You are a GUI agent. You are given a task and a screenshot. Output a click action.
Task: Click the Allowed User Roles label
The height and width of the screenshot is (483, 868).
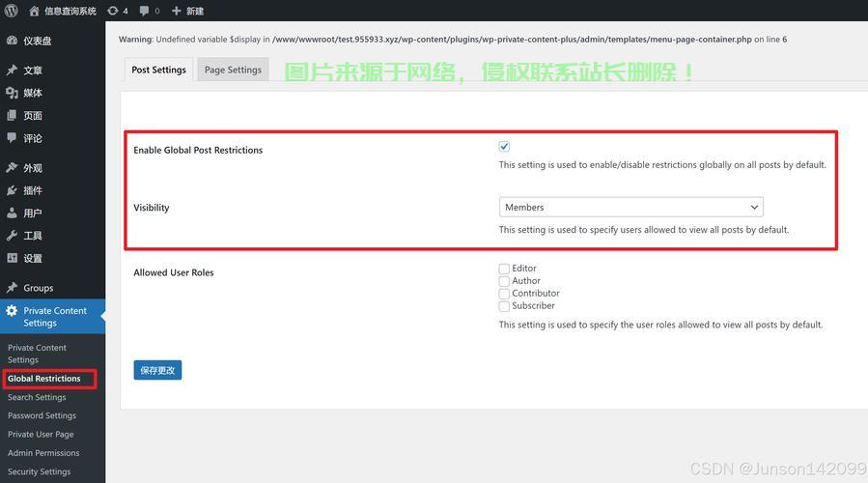click(173, 272)
